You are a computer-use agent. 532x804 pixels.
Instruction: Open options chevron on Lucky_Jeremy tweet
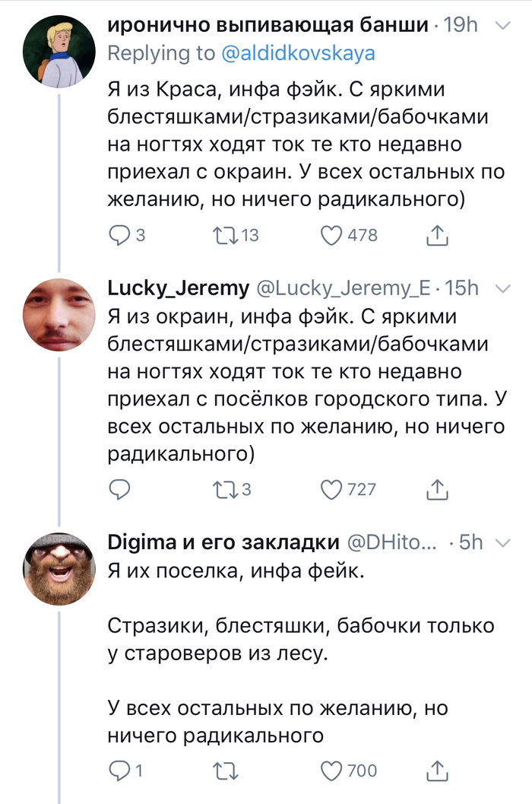tap(502, 288)
